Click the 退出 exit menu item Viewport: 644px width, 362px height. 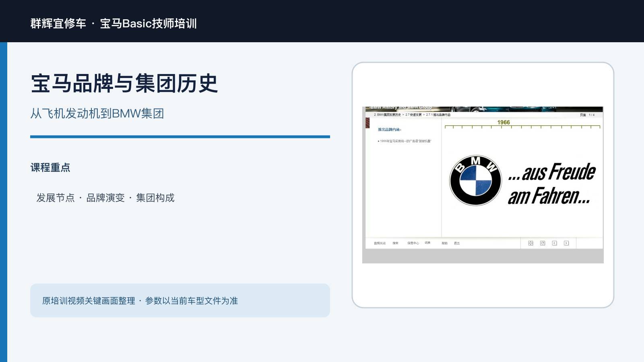coord(457,243)
